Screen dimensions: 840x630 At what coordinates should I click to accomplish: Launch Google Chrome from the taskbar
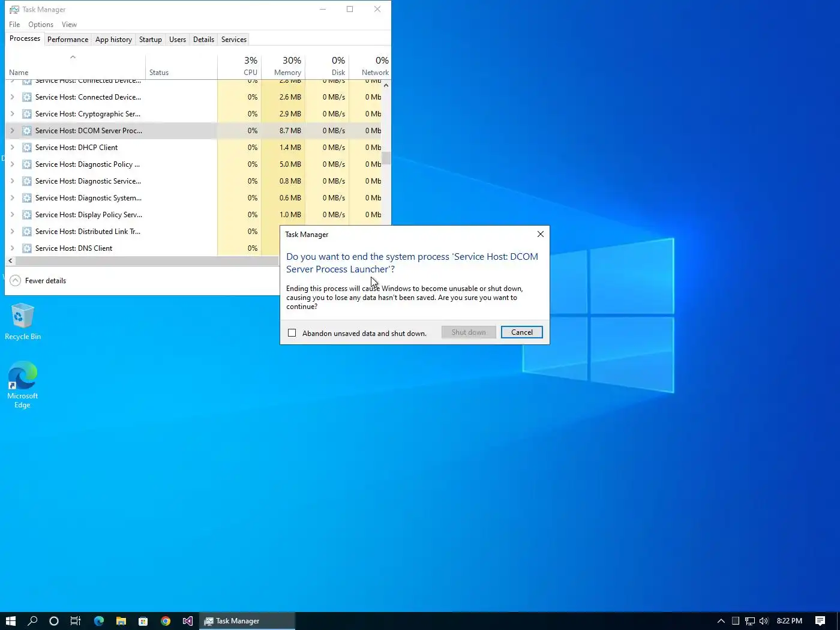(x=166, y=621)
